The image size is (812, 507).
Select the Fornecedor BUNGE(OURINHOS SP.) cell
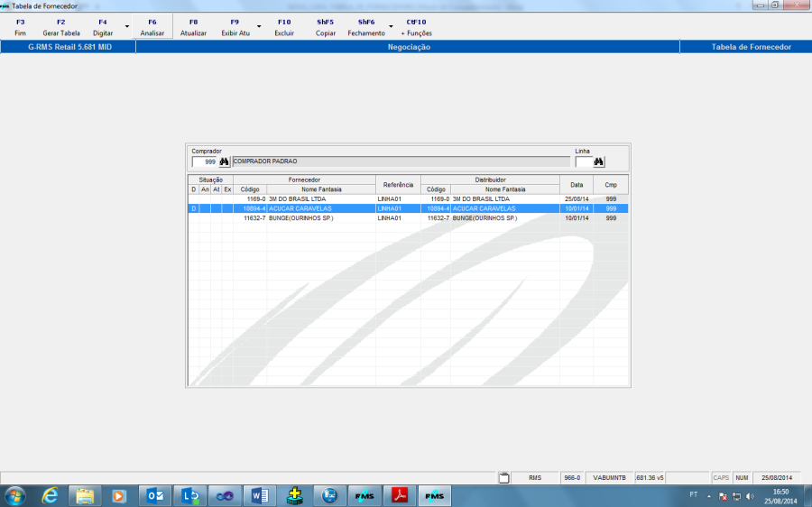tap(321, 218)
